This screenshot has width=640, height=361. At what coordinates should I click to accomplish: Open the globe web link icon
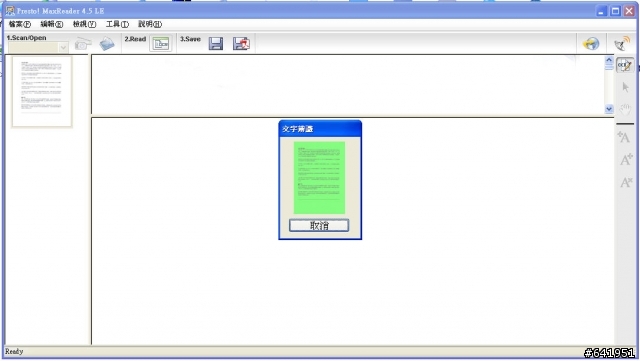click(591, 44)
